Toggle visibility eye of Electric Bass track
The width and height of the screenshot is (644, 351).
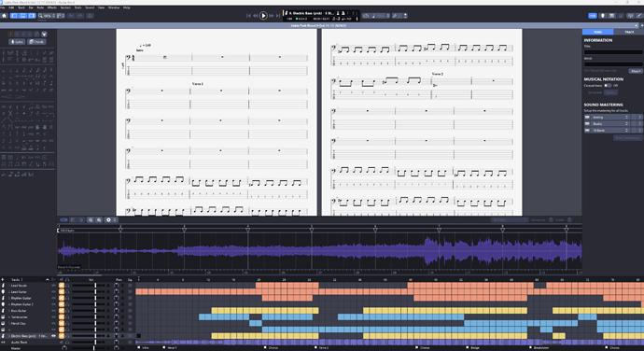(53, 336)
